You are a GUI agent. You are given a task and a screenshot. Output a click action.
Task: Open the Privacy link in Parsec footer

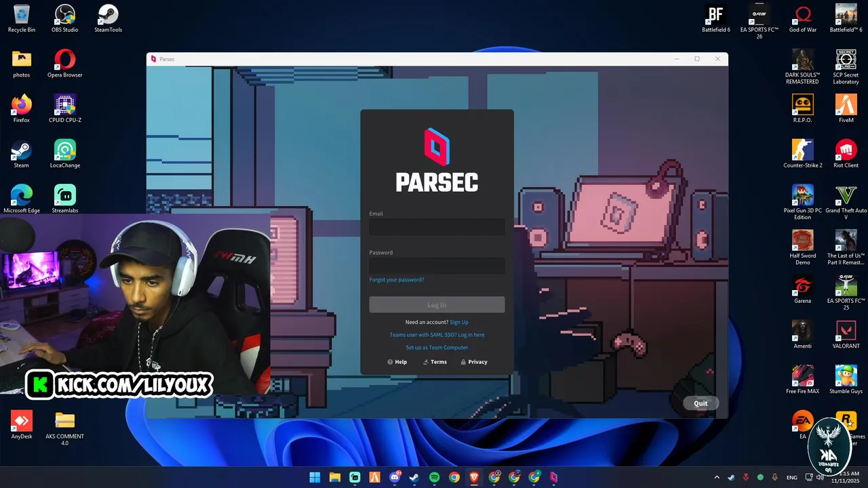pyautogui.click(x=474, y=362)
